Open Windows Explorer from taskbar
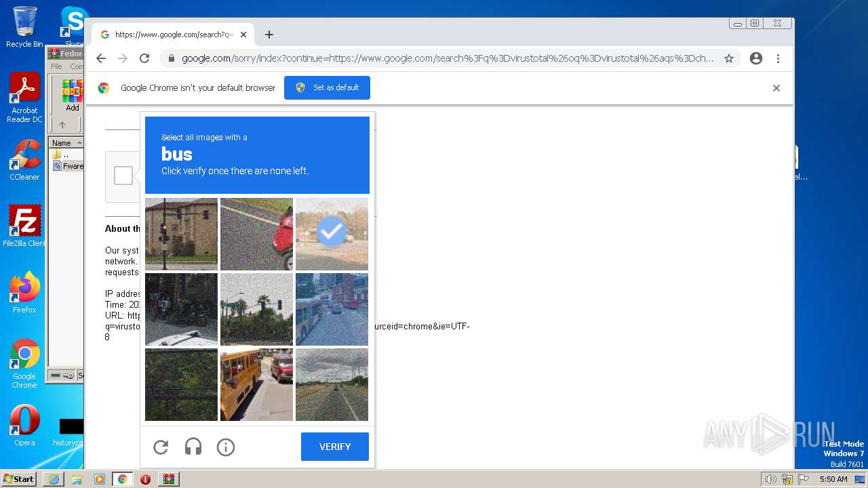Viewport: 868px width, 488px height. pyautogui.click(x=77, y=479)
